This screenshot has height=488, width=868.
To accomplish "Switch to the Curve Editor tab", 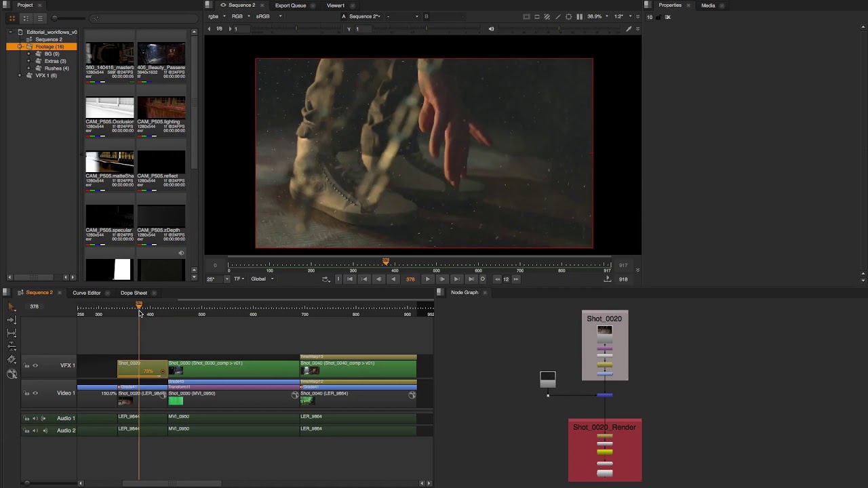I will pos(87,293).
